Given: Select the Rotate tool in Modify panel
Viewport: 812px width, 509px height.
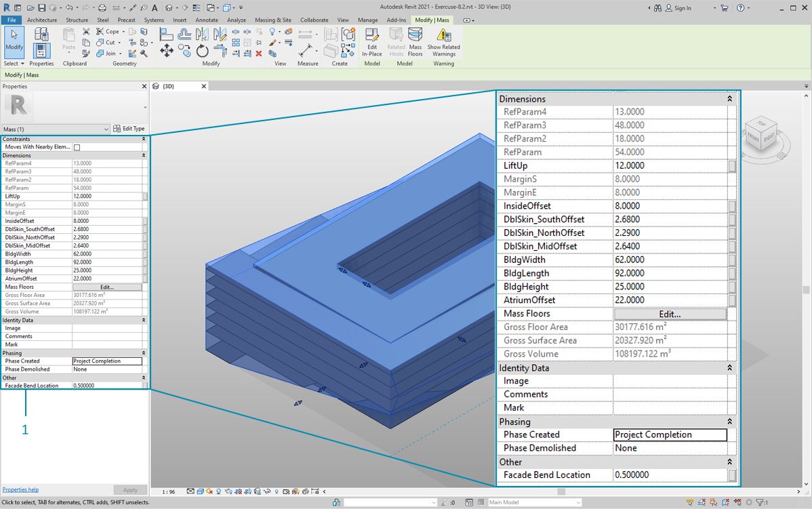Looking at the screenshot, I should 203,52.
